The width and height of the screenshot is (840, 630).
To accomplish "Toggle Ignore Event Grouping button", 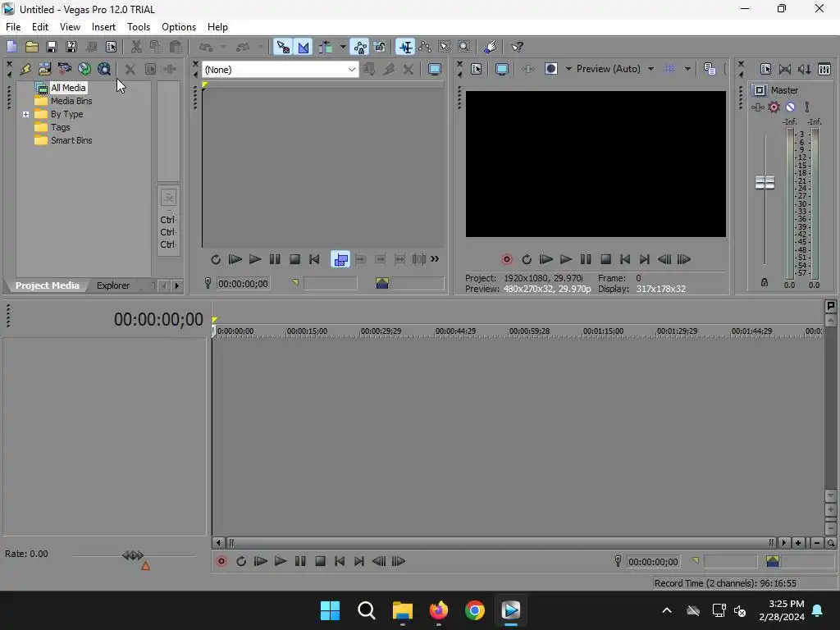I will click(x=380, y=47).
